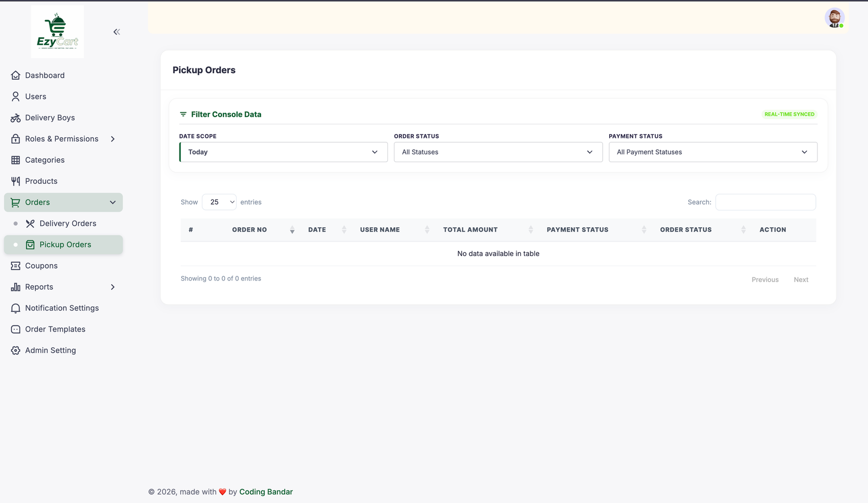Sort table by TOTAL AMOUNT column
Image resolution: width=868 pixels, height=503 pixels.
coord(488,230)
